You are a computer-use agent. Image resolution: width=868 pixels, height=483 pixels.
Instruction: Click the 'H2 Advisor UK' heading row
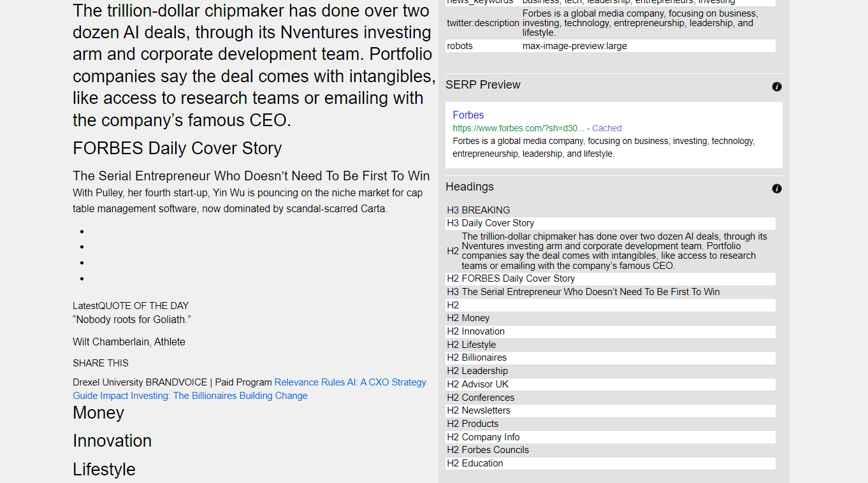tap(611, 384)
